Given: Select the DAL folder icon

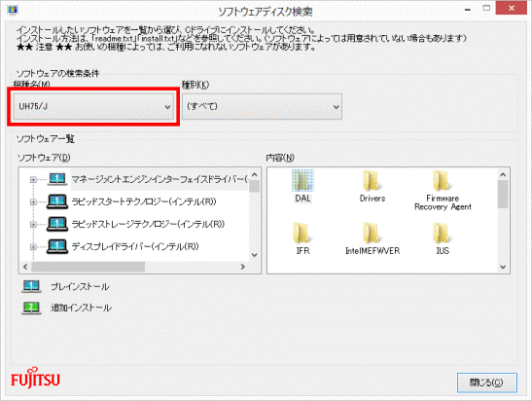Looking at the screenshot, I should click(x=302, y=181).
